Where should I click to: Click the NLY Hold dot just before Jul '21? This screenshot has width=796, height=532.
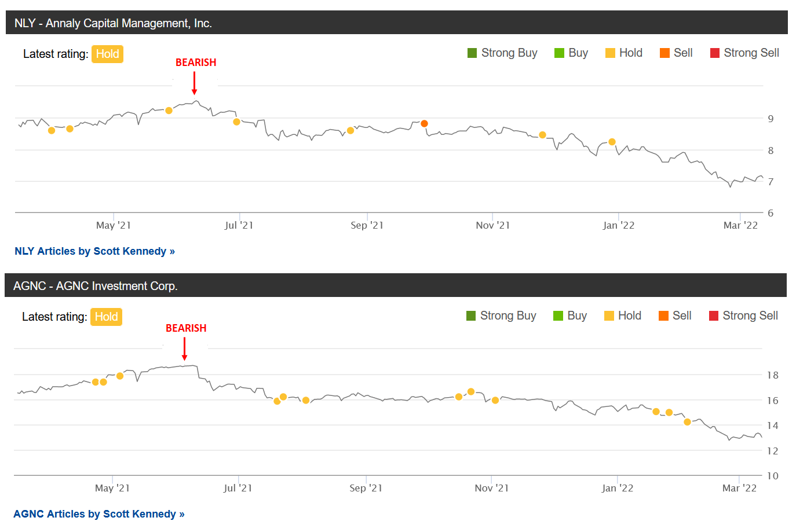[236, 122]
